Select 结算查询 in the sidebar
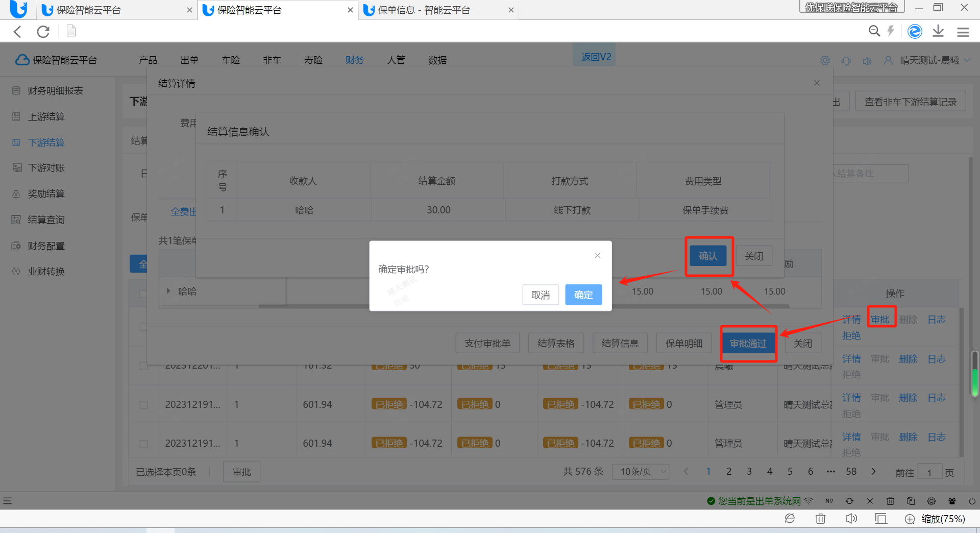Screen dimensions: 980x533 tap(46, 220)
